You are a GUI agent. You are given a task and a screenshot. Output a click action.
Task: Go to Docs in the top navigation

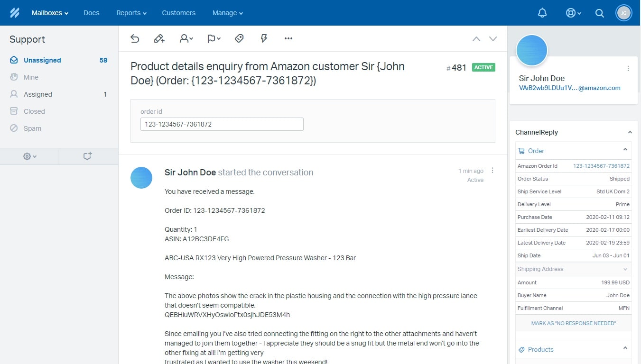(91, 13)
